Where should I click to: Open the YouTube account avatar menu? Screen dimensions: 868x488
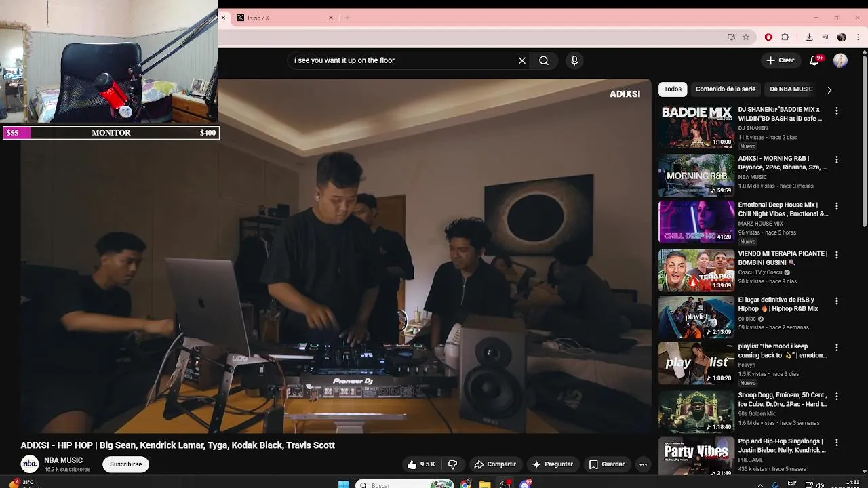(840, 60)
